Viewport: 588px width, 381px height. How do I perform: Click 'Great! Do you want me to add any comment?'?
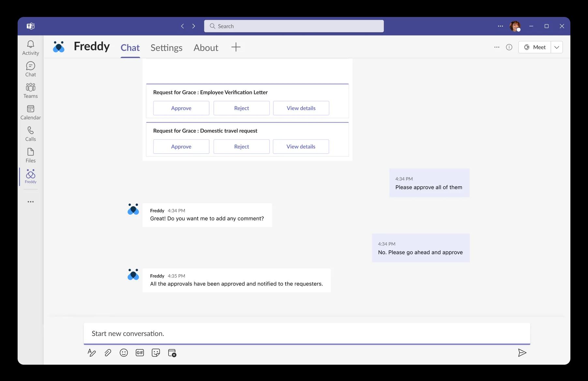click(x=207, y=219)
